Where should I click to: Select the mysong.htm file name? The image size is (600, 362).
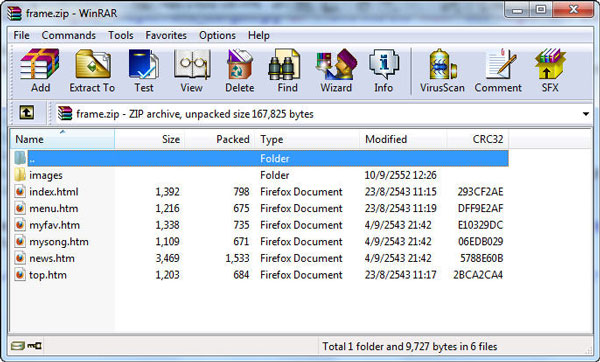tap(59, 242)
